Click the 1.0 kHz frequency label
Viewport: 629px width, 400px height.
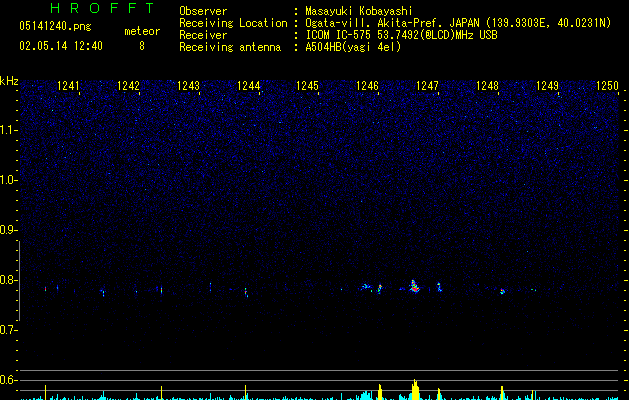pos(9,180)
